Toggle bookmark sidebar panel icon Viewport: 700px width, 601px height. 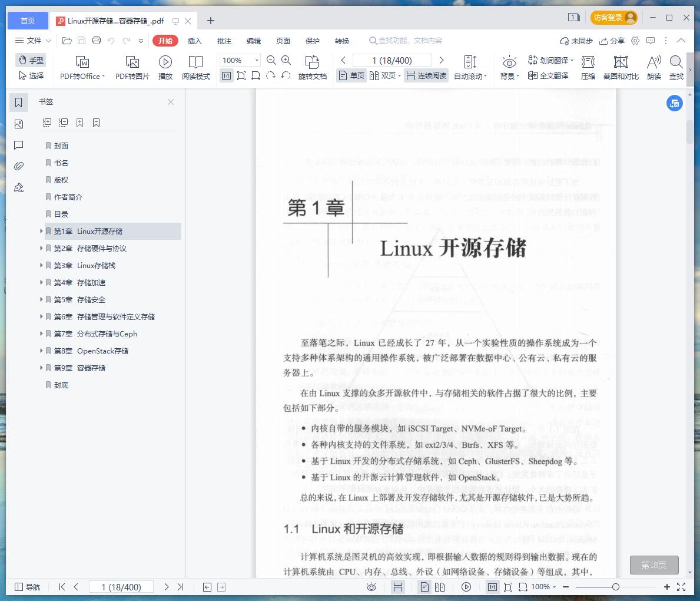(19, 103)
